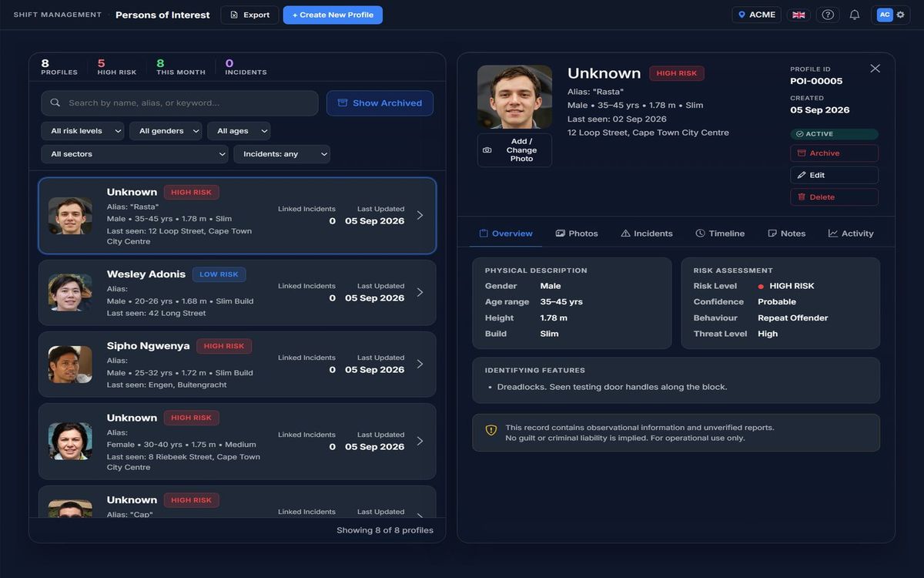Toggle Show Archived profiles

380,103
